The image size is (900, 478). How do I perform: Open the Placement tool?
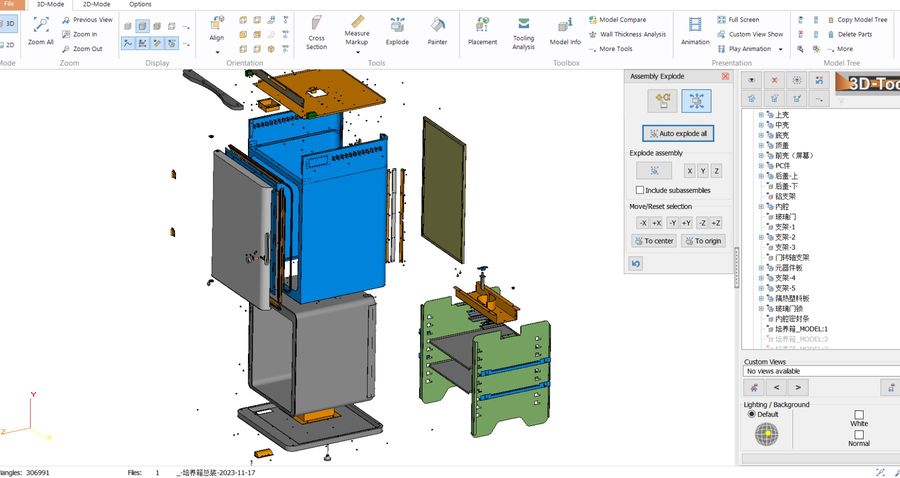pos(482,32)
